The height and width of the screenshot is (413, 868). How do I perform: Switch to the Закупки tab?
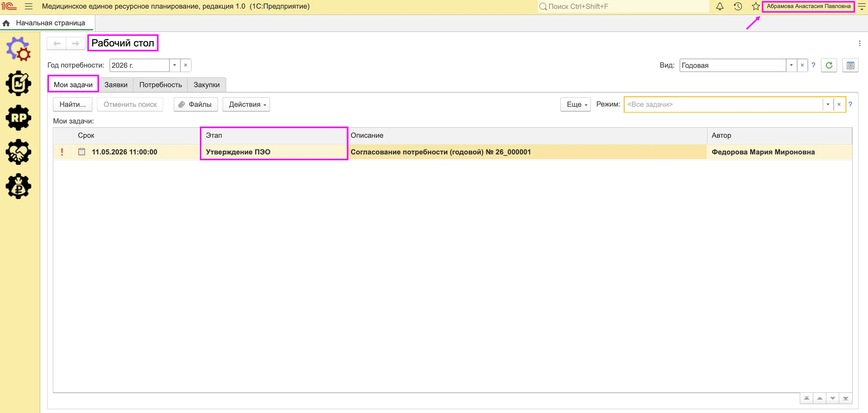[x=207, y=85]
